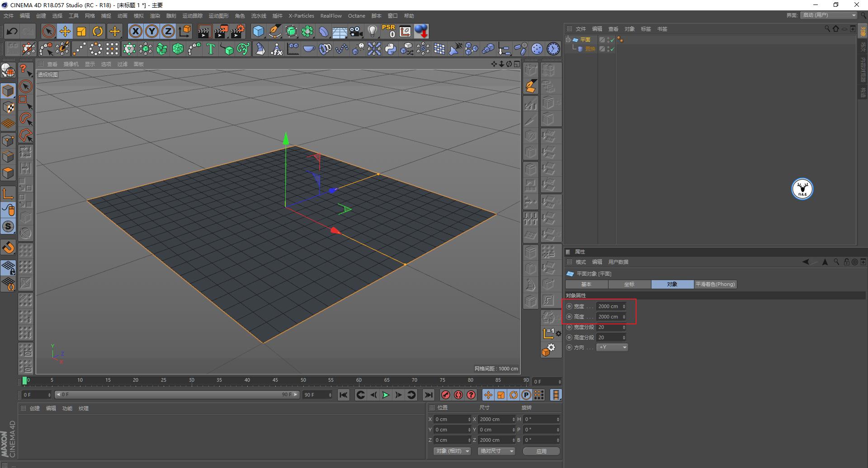Click the light bulb icon
This screenshot has width=868, height=468.
coord(372,31)
